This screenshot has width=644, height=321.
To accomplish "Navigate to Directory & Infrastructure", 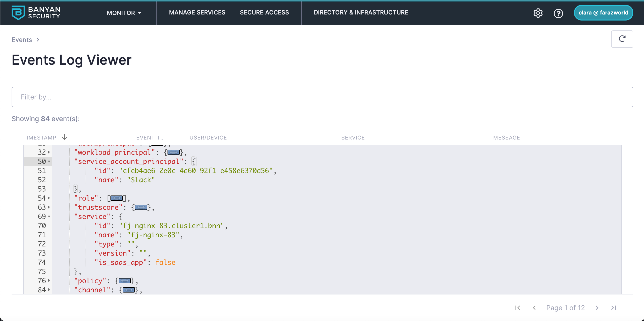I will (361, 13).
